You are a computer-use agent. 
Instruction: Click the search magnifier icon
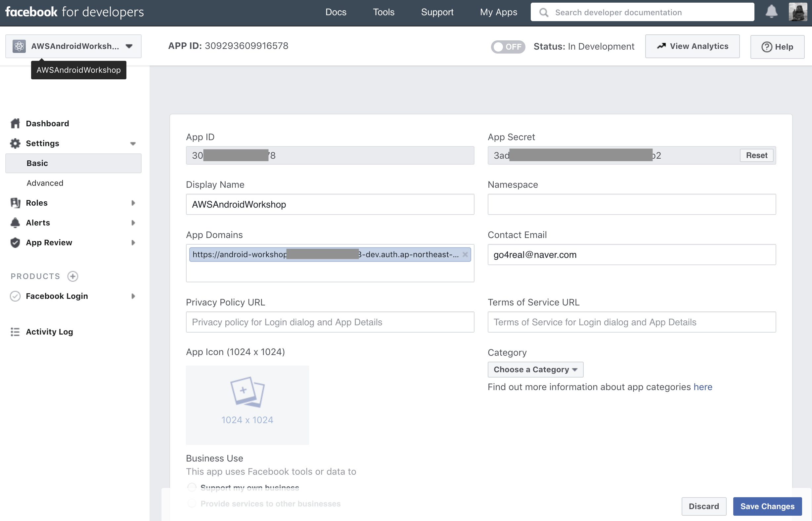(x=544, y=13)
